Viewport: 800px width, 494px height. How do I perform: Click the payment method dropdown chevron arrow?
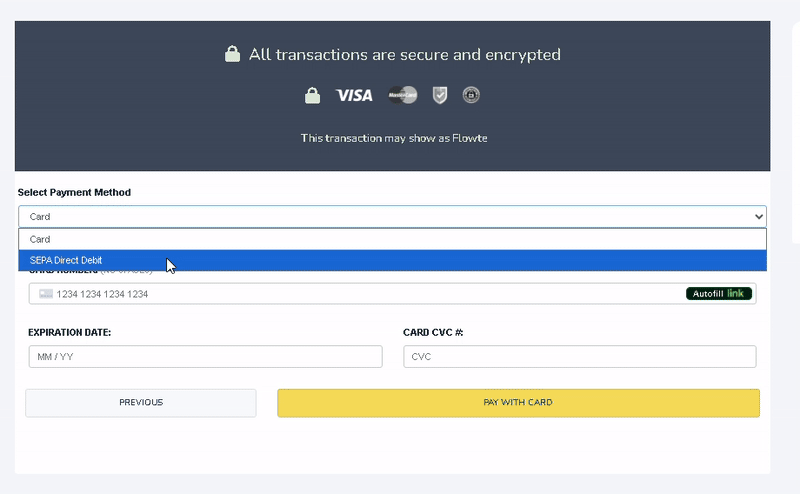[x=758, y=216]
